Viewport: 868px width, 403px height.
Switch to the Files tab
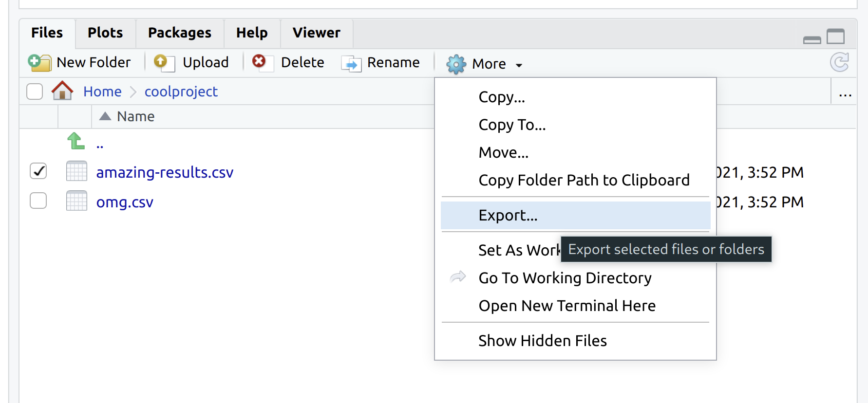(x=47, y=33)
